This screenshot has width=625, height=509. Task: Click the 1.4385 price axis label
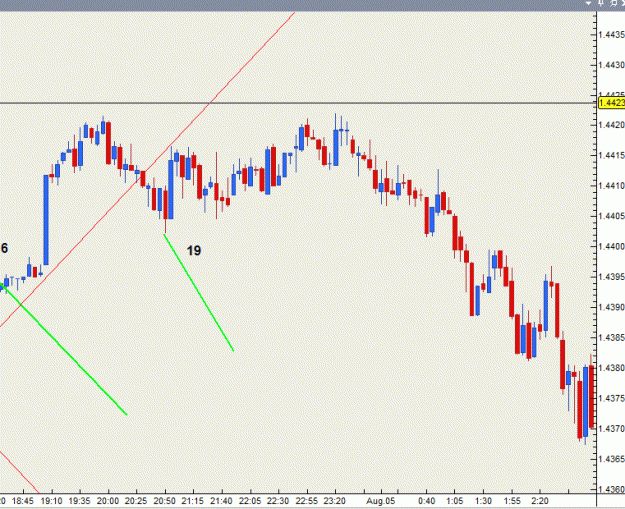click(x=611, y=337)
